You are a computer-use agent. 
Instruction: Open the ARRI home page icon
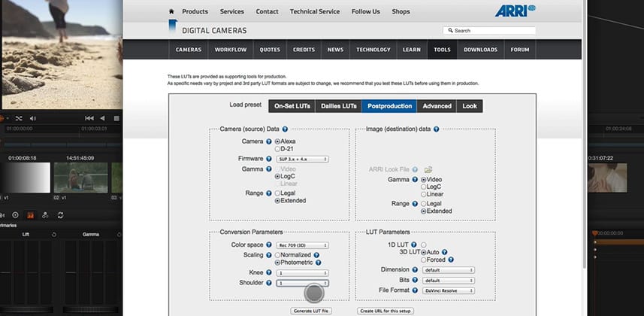171,11
